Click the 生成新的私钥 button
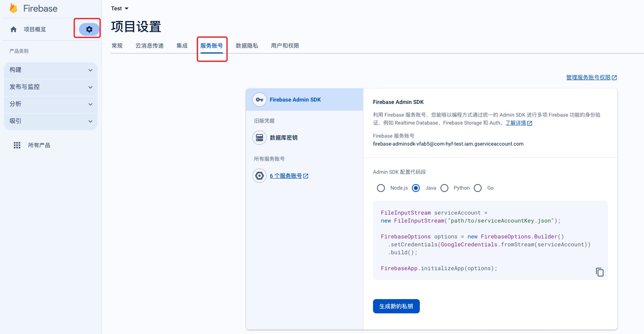The width and height of the screenshot is (644, 334). click(396, 306)
